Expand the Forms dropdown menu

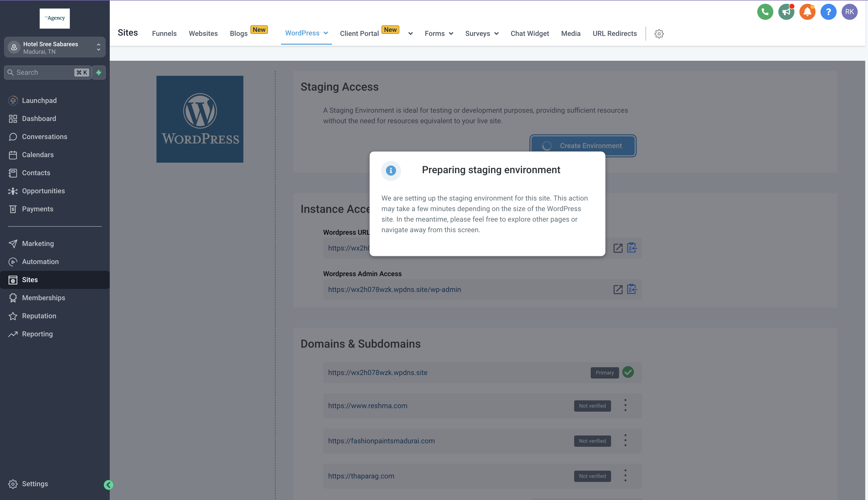point(439,34)
